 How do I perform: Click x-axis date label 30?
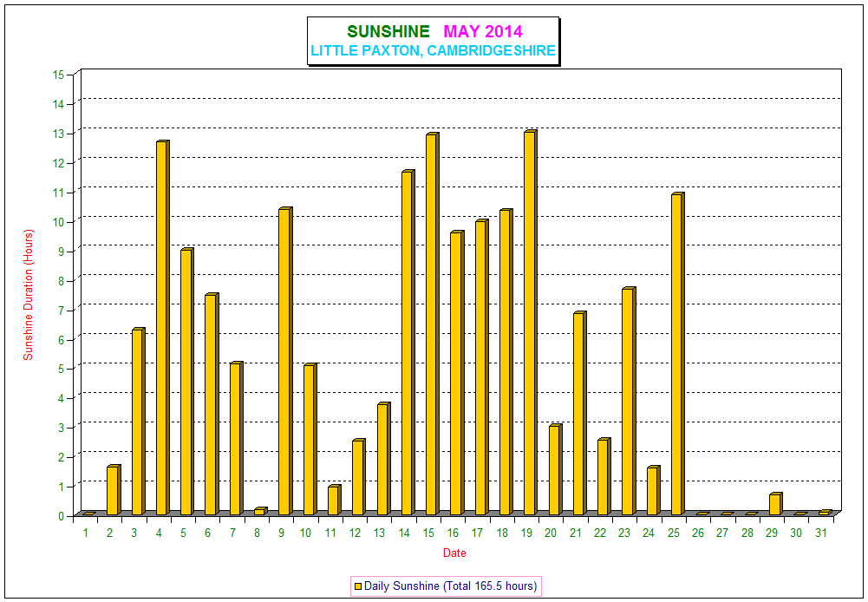click(x=796, y=533)
